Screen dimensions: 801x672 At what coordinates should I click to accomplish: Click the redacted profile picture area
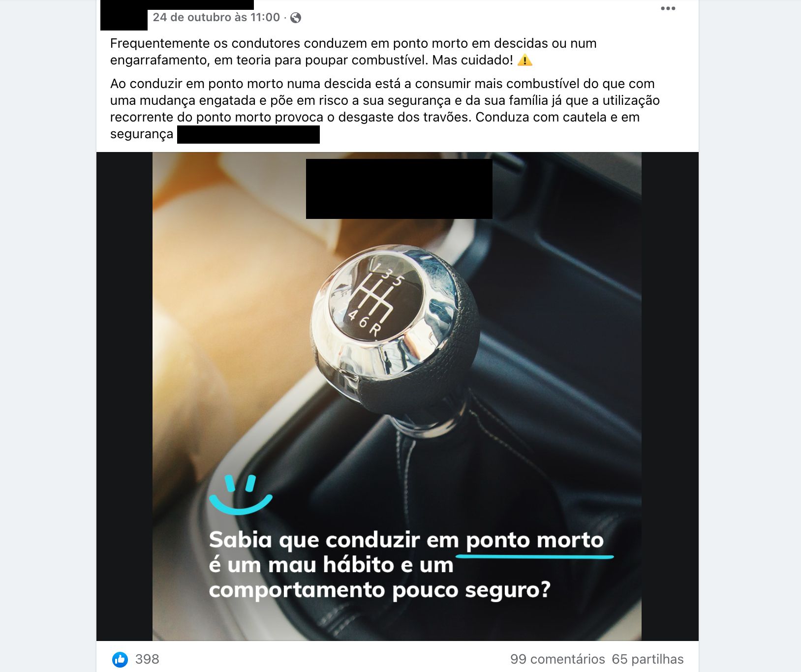point(124,16)
